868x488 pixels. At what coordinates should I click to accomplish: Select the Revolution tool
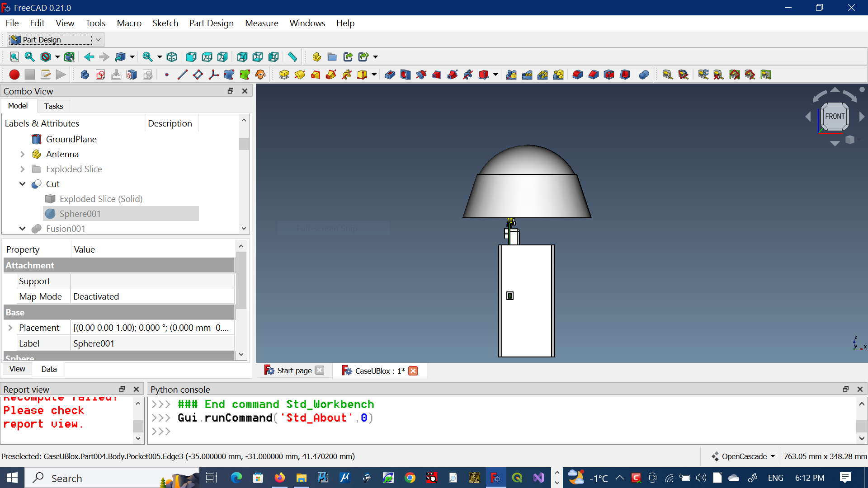[x=300, y=75]
